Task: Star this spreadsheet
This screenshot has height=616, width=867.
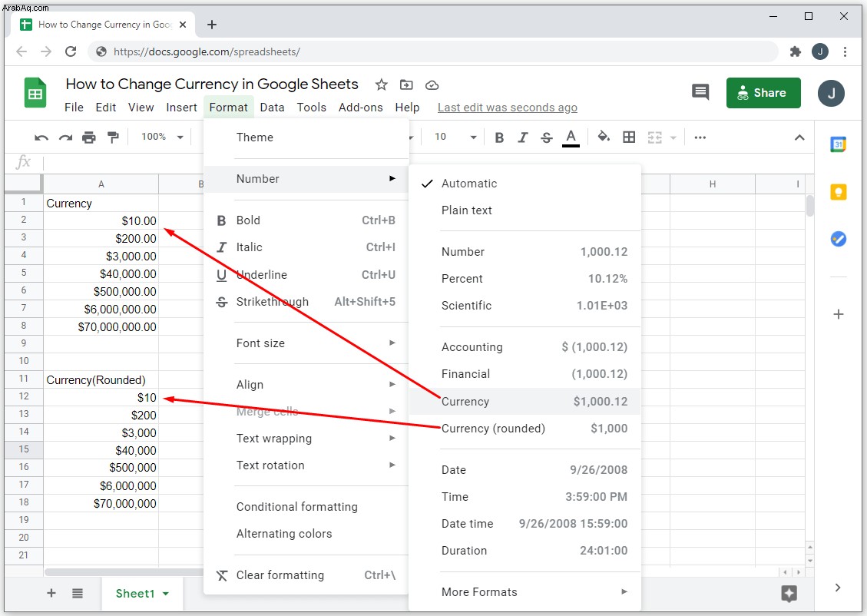Action: [381, 84]
